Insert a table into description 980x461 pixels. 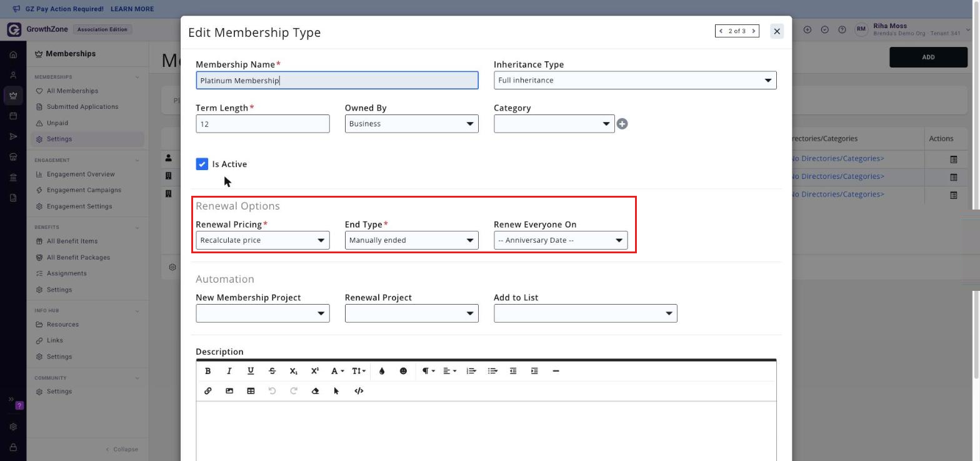point(251,391)
